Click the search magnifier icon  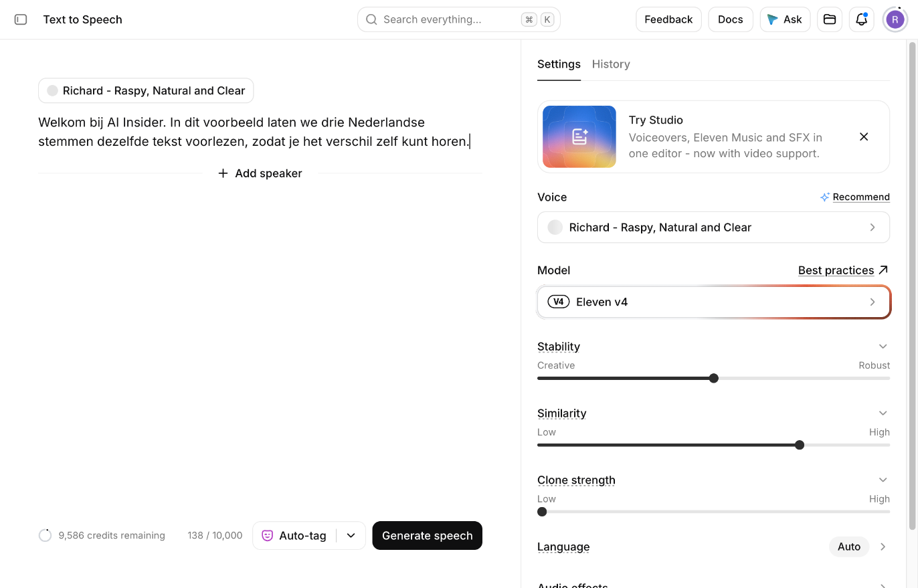coord(371,19)
